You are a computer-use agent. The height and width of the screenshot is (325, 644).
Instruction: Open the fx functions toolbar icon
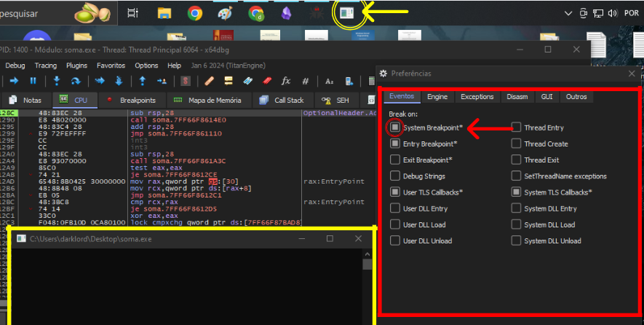pyautogui.click(x=286, y=81)
